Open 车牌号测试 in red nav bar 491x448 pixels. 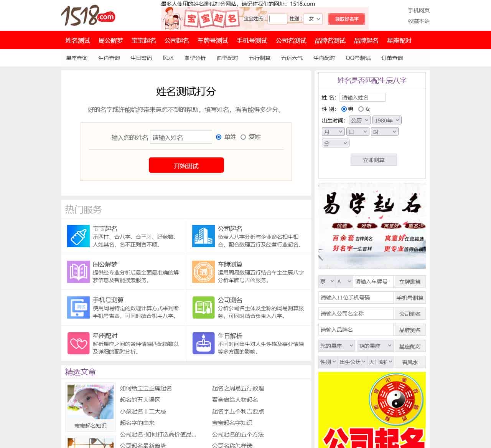pyautogui.click(x=213, y=40)
